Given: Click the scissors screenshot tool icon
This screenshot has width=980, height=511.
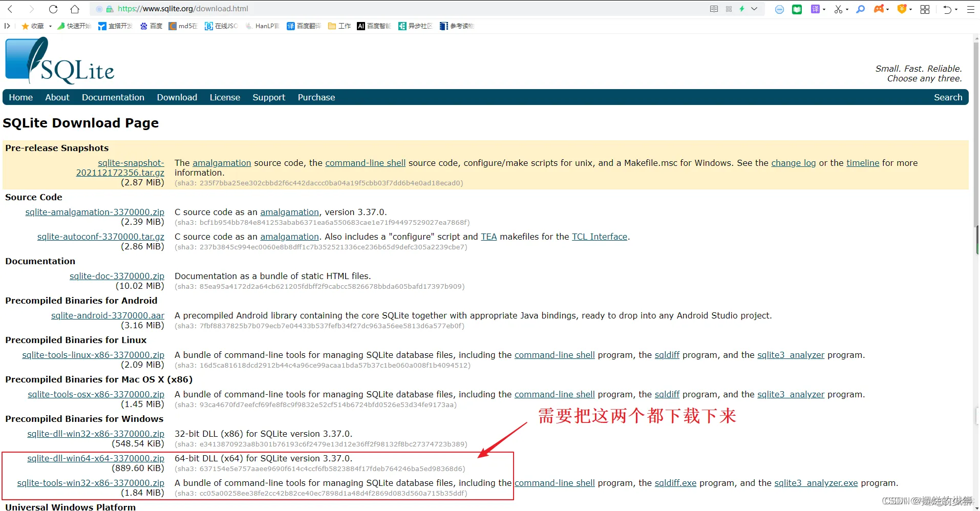Looking at the screenshot, I should (x=838, y=9).
